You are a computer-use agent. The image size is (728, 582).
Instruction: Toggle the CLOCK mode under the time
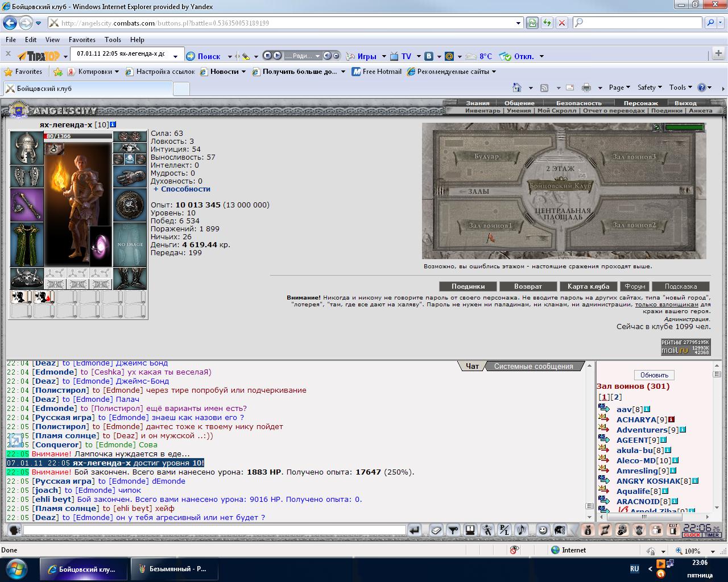tap(692, 535)
